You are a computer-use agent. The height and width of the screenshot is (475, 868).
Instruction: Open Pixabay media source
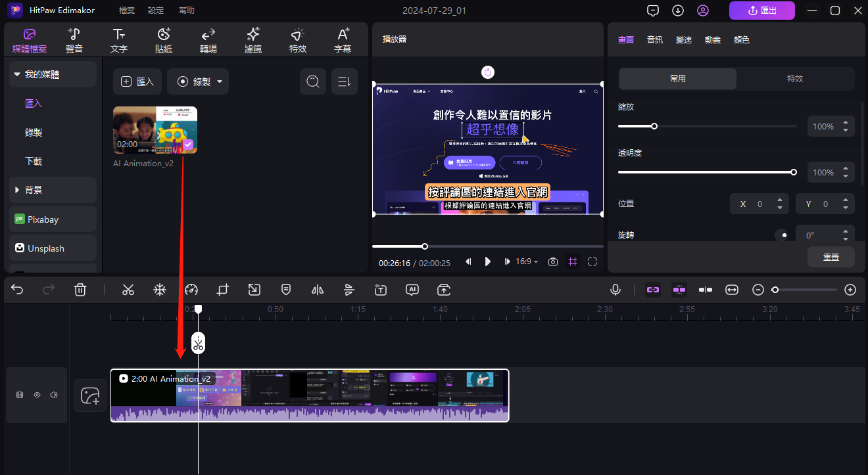click(x=53, y=219)
